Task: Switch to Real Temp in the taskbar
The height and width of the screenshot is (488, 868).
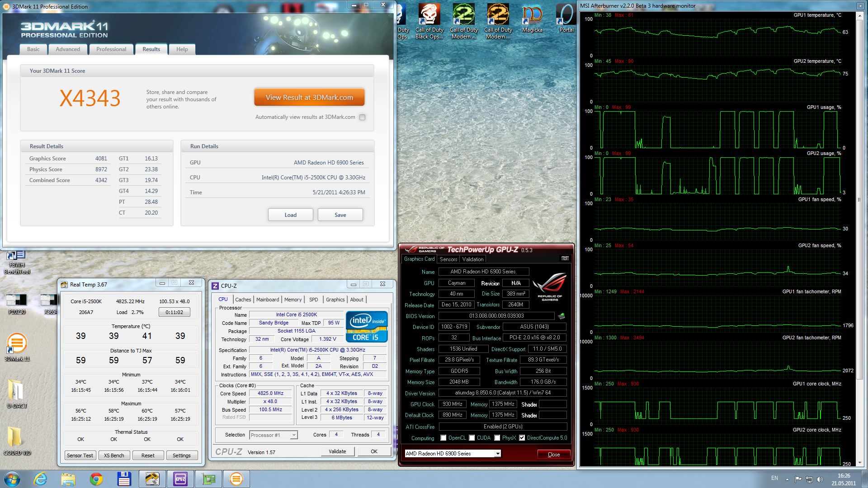Action: pos(152,479)
